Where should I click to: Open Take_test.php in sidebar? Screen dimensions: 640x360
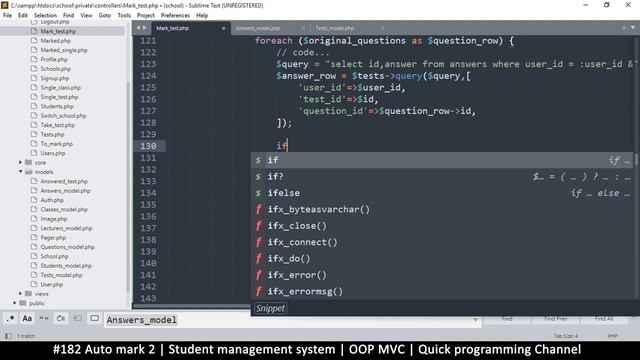point(58,125)
